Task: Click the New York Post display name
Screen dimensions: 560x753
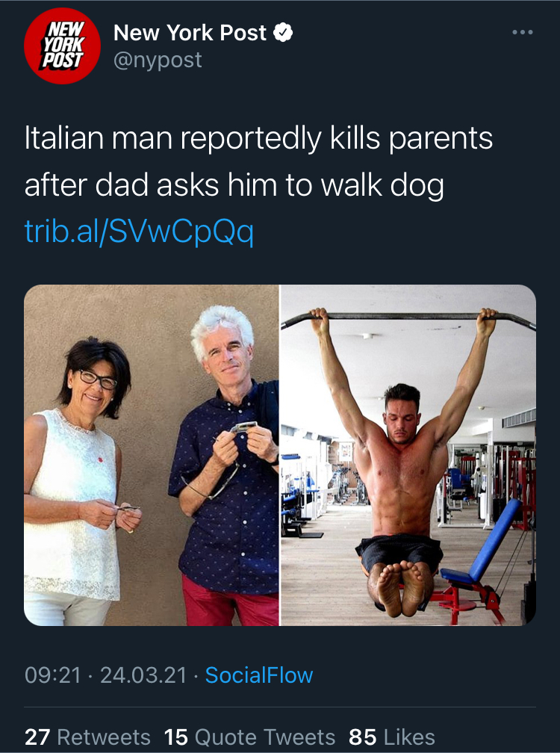Action: (x=190, y=33)
